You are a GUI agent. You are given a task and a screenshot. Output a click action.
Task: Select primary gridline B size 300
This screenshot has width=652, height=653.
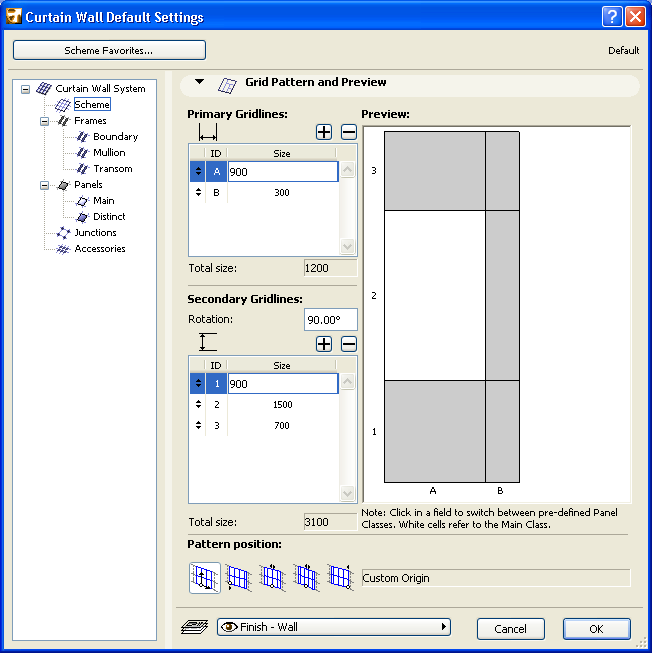click(282, 192)
